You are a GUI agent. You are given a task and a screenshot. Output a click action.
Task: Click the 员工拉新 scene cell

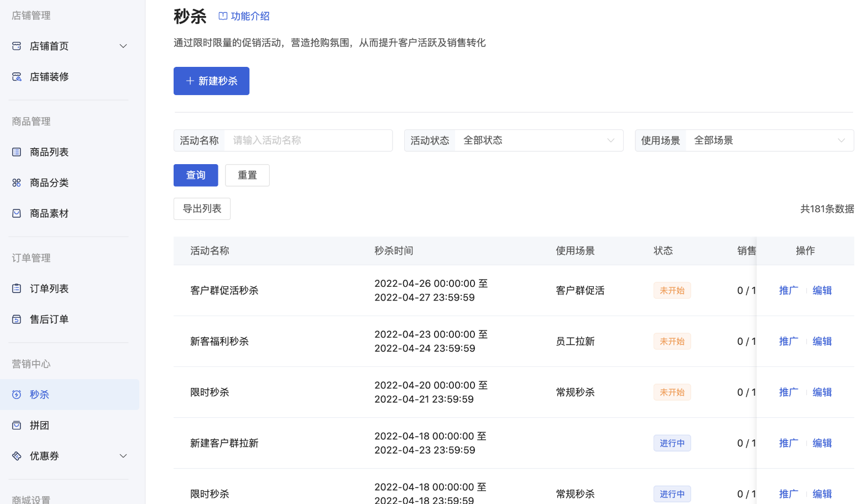coord(575,342)
